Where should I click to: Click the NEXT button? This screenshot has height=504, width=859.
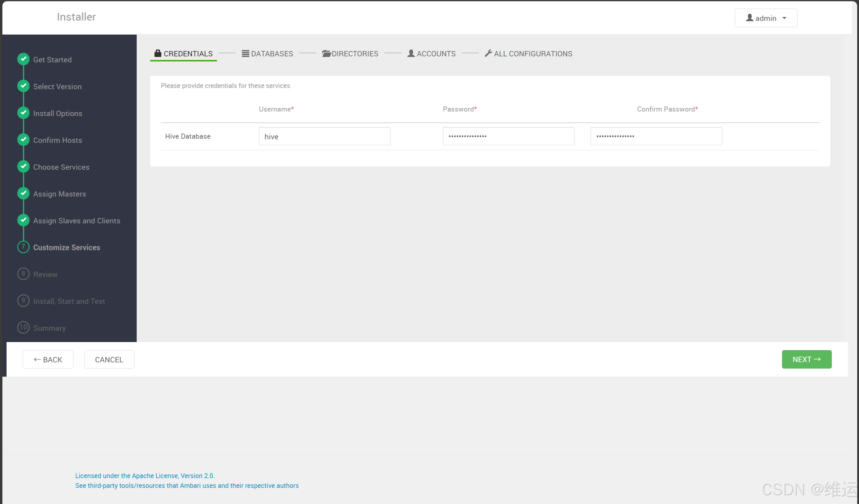(x=806, y=359)
